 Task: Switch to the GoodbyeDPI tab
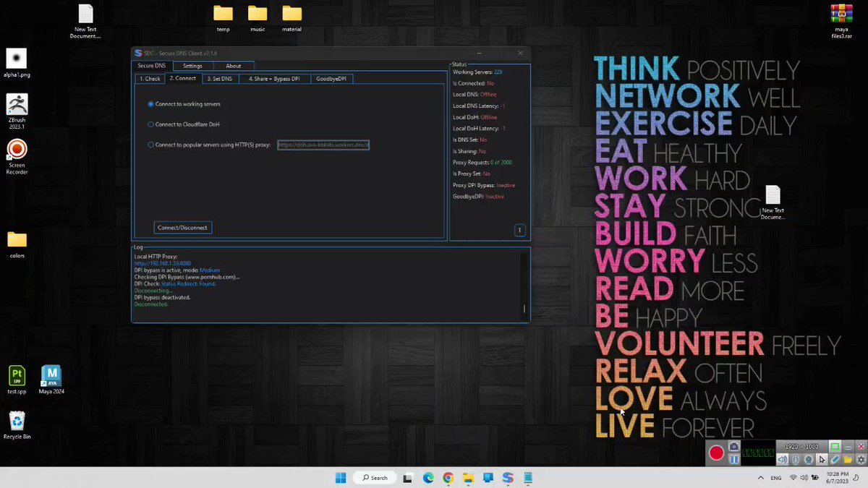331,78
